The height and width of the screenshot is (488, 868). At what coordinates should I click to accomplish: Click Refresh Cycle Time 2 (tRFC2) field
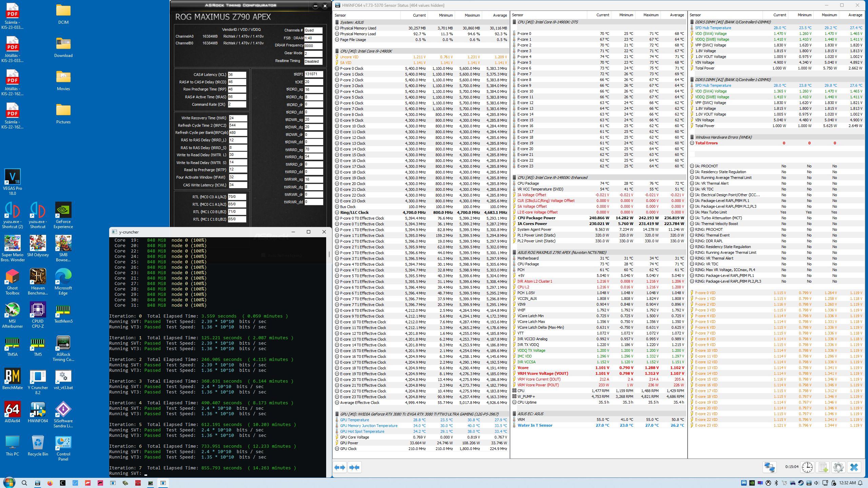click(238, 125)
